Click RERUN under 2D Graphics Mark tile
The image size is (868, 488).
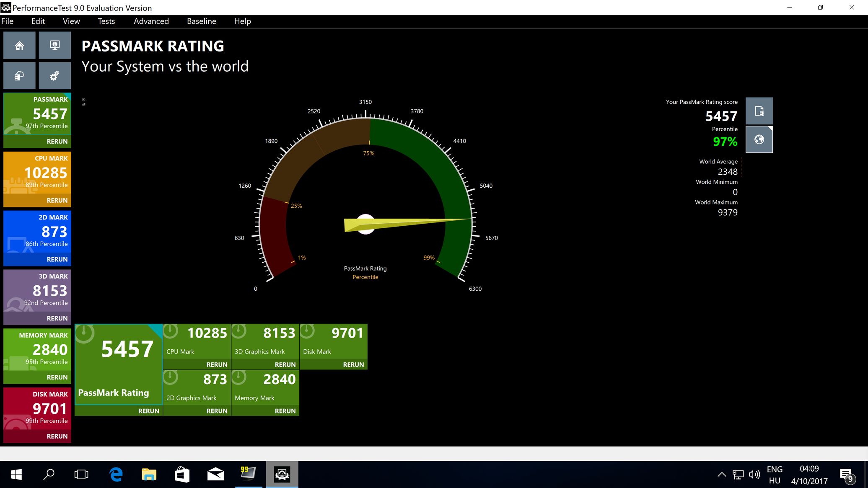[x=217, y=411]
